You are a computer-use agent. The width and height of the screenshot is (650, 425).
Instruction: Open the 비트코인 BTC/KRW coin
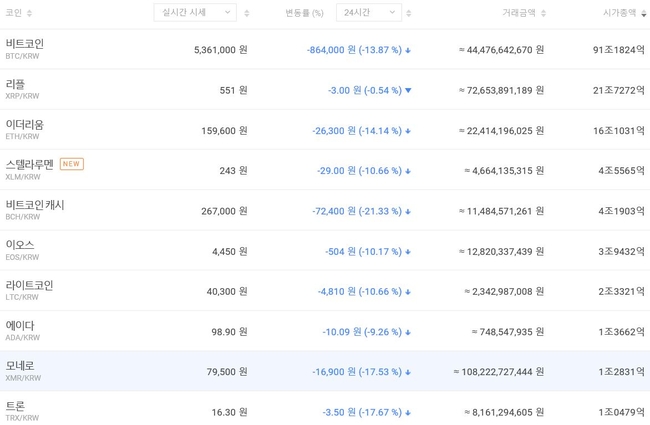[25, 49]
